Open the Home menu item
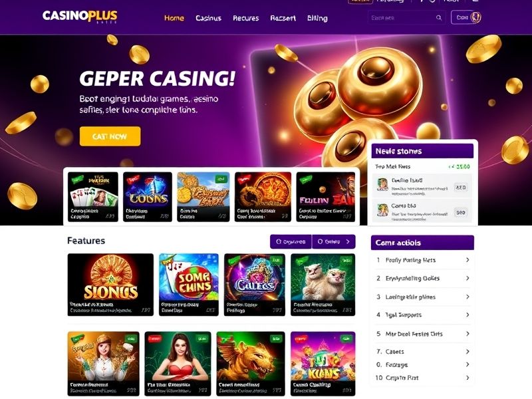 (174, 18)
